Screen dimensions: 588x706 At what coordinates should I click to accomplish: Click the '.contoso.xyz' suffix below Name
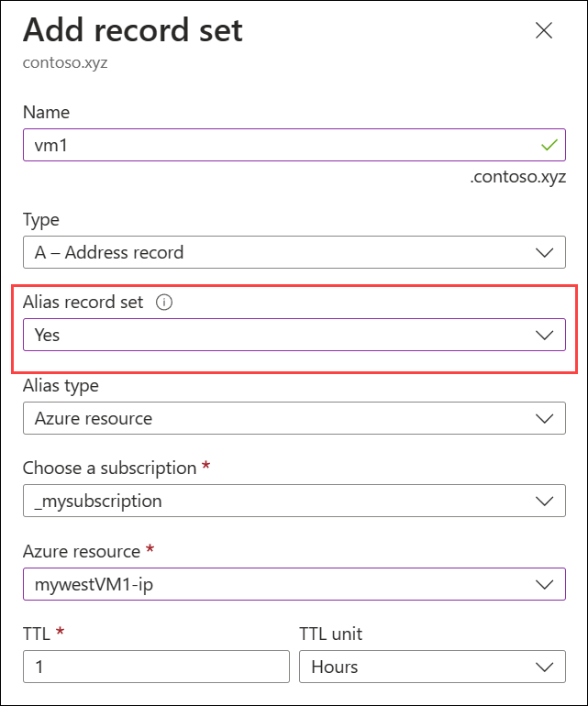tap(517, 177)
